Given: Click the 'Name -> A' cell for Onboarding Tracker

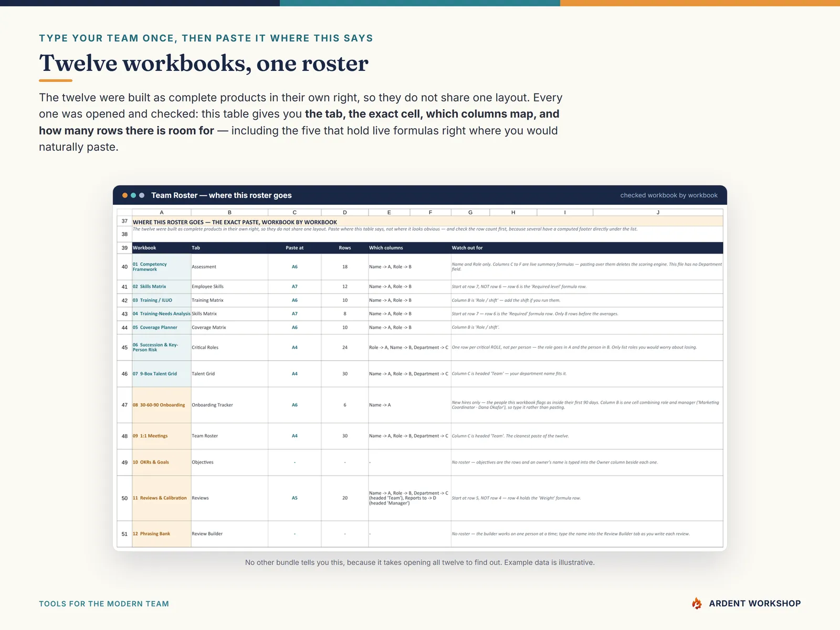Looking at the screenshot, I should (x=409, y=405).
